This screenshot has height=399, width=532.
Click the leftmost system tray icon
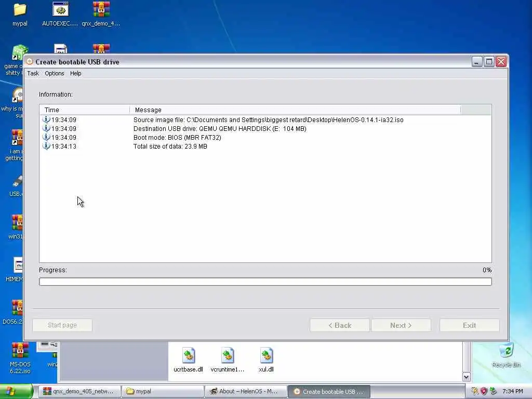tap(475, 391)
